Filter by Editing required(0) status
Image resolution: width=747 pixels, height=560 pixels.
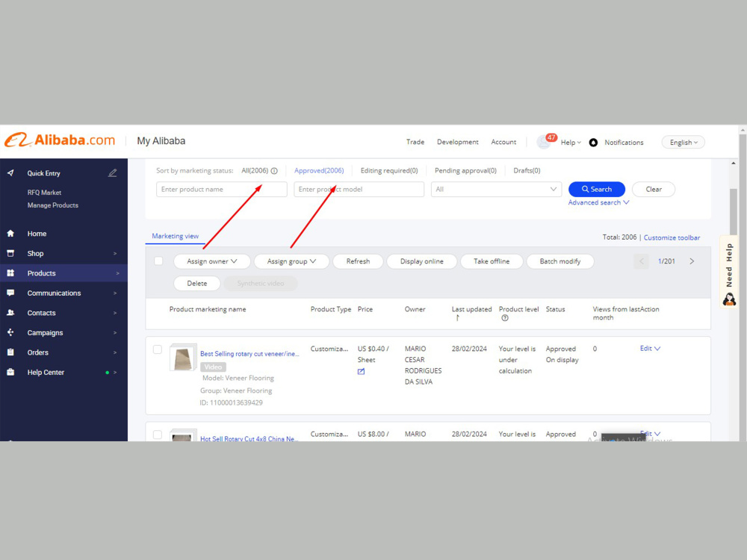click(x=388, y=170)
